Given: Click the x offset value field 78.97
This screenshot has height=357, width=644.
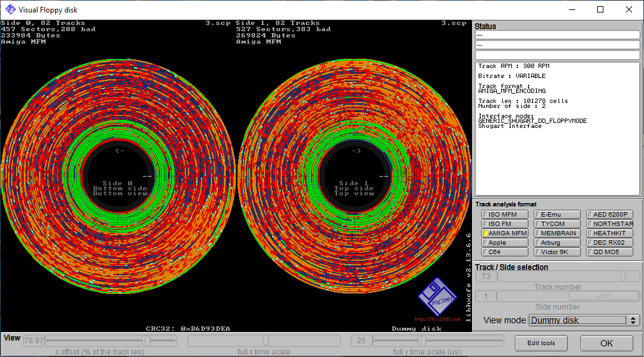Looking at the screenshot, I should point(34,341).
